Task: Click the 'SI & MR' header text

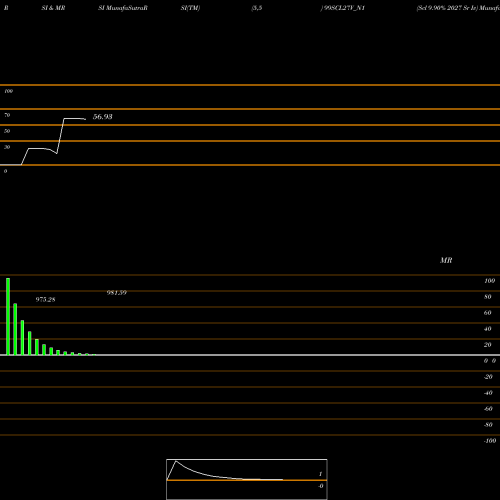Action: pos(53,8)
